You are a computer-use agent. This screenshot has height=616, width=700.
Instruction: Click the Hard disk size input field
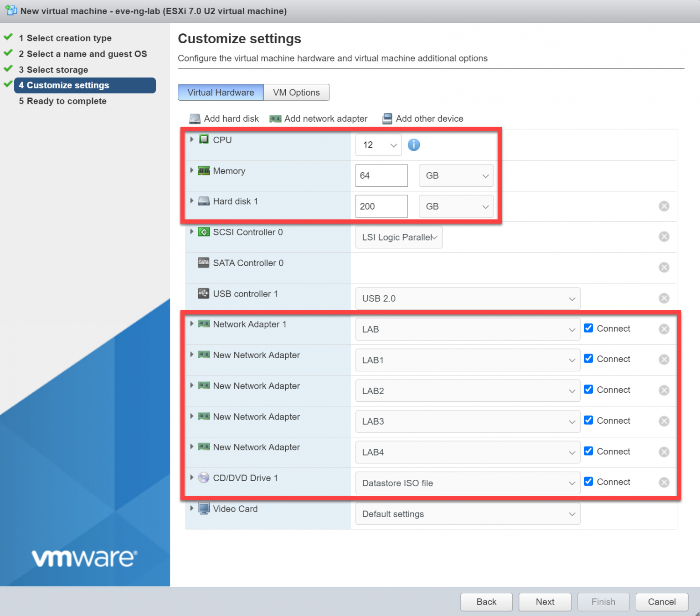(x=381, y=206)
